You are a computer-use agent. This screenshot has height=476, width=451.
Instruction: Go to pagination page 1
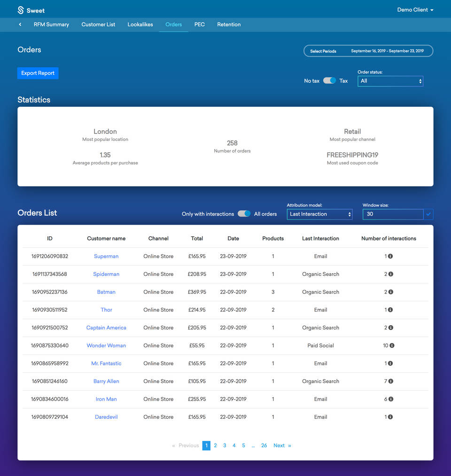(x=206, y=445)
